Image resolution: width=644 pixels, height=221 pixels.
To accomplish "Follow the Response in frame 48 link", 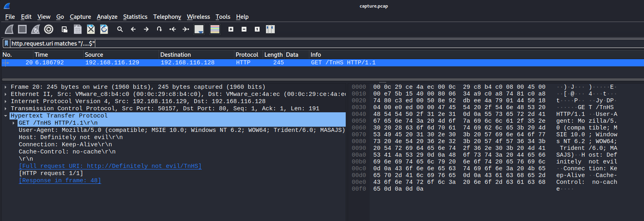I will pyautogui.click(x=60, y=181).
